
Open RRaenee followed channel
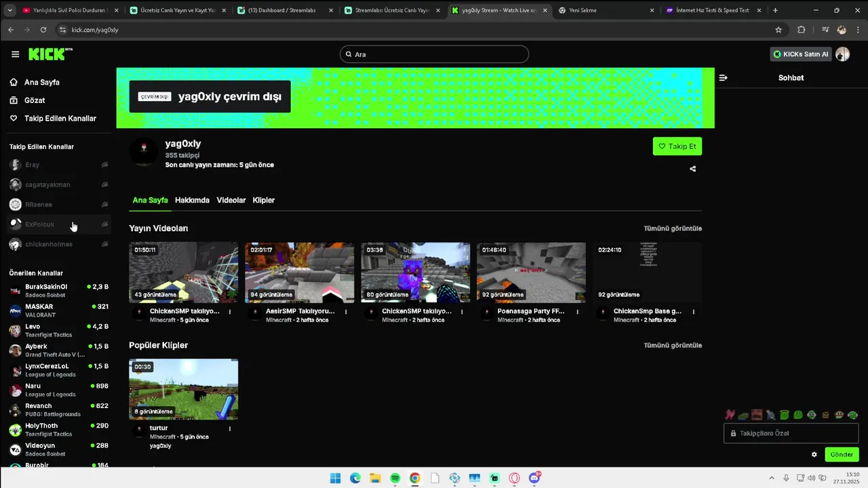(59, 204)
